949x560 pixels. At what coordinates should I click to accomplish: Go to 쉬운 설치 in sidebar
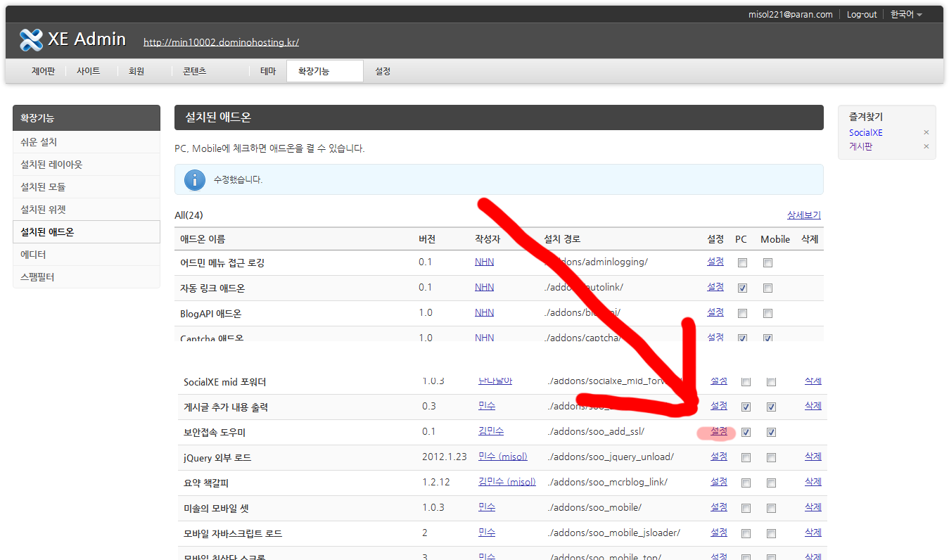[87, 142]
